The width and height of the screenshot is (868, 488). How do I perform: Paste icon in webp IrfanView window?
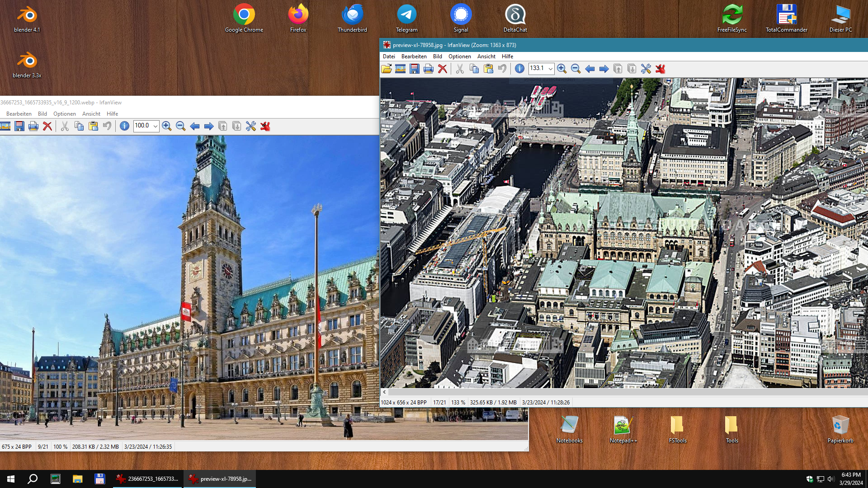pos(93,126)
